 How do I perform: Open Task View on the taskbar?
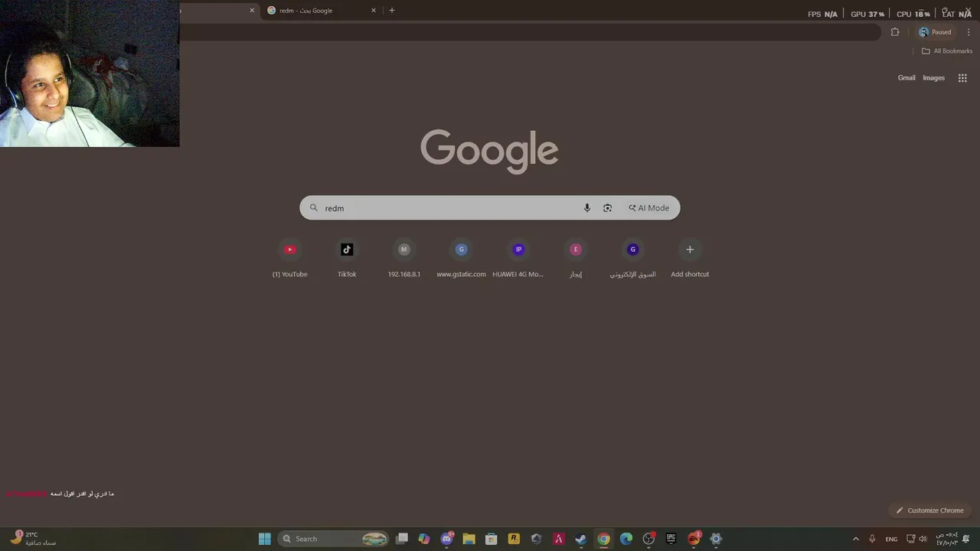click(402, 539)
